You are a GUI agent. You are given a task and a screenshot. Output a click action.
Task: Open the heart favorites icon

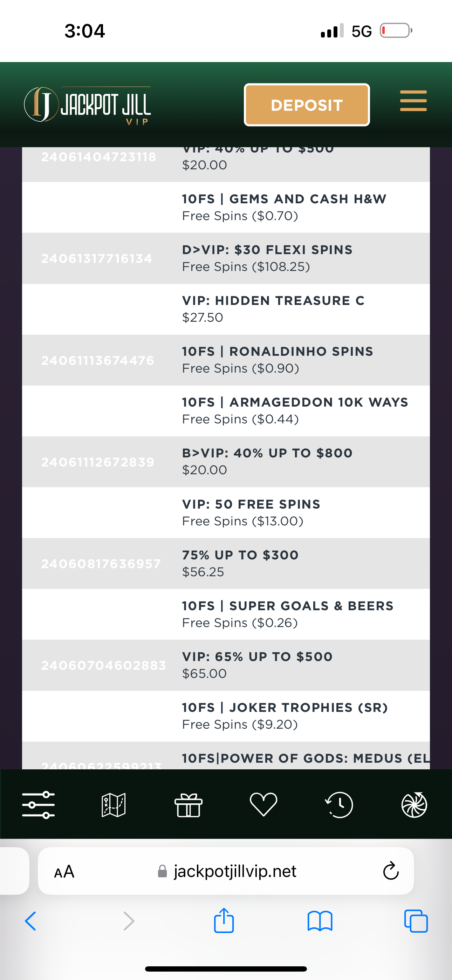pos(263,805)
